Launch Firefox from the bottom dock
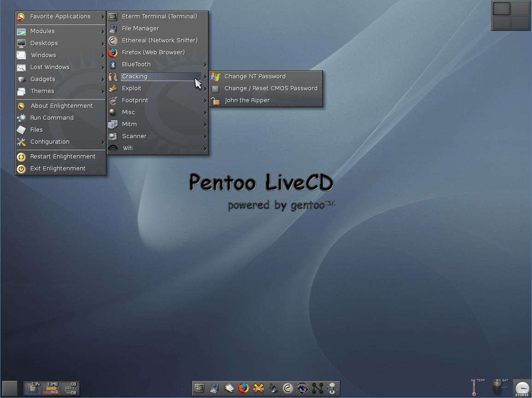 pyautogui.click(x=243, y=388)
